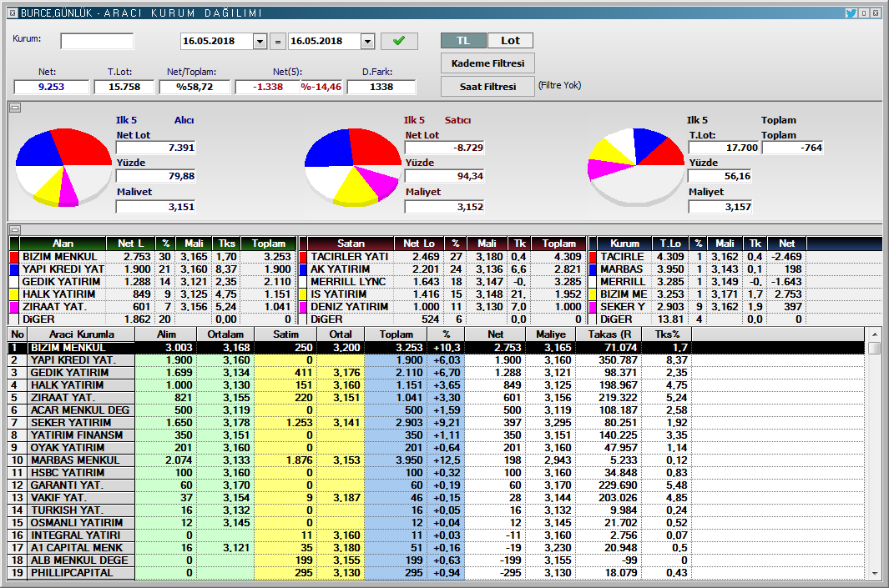Sort main table by No header
The image size is (889, 588).
pyautogui.click(x=18, y=334)
